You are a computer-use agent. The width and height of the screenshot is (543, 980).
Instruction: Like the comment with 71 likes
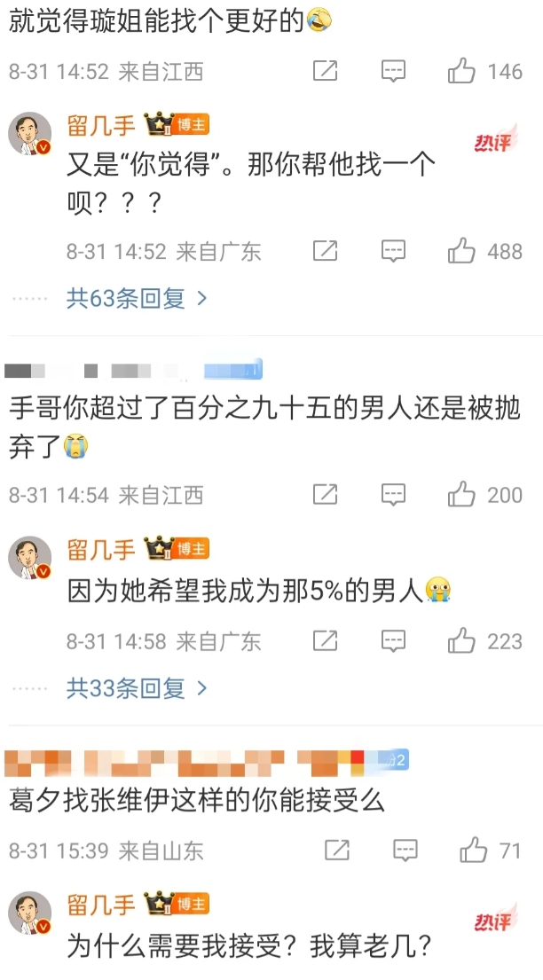point(474,850)
